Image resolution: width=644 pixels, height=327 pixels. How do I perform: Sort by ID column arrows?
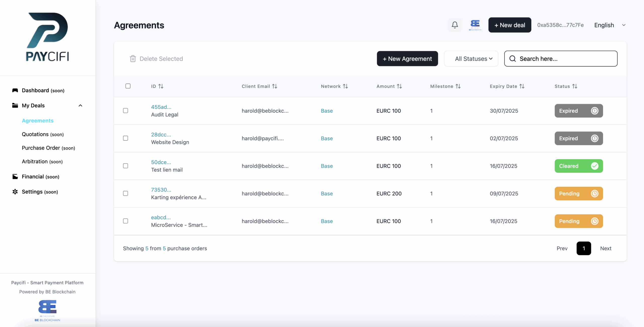161,86
